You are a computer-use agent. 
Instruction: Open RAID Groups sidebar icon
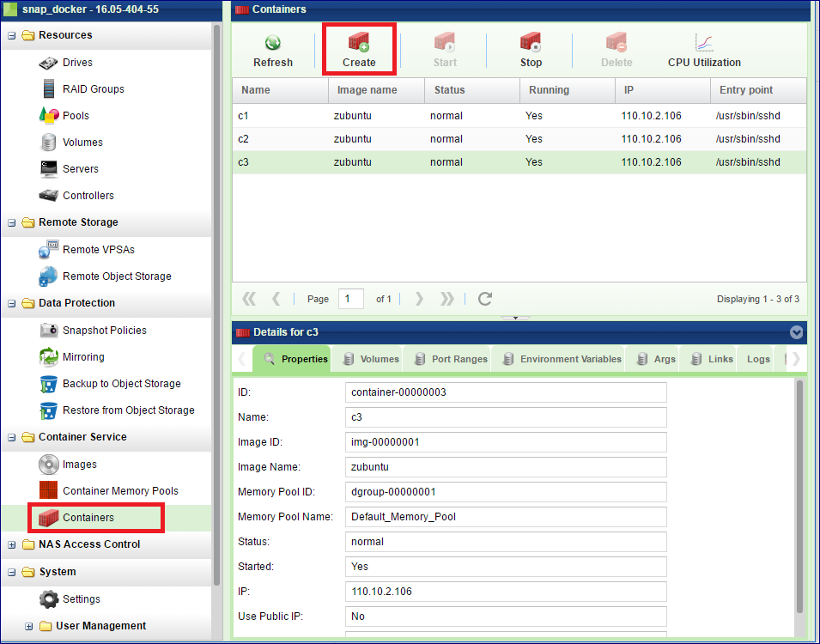click(49, 89)
